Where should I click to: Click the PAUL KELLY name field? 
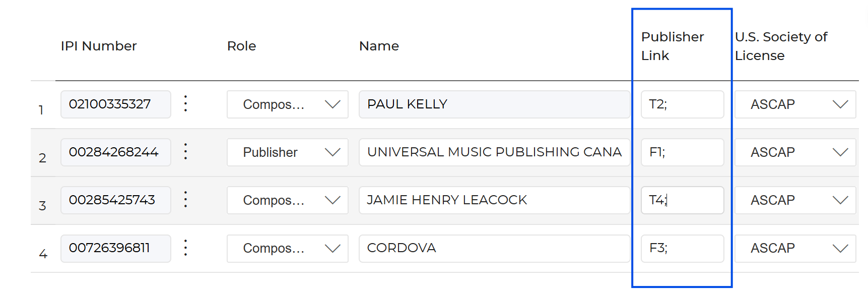pos(494,104)
